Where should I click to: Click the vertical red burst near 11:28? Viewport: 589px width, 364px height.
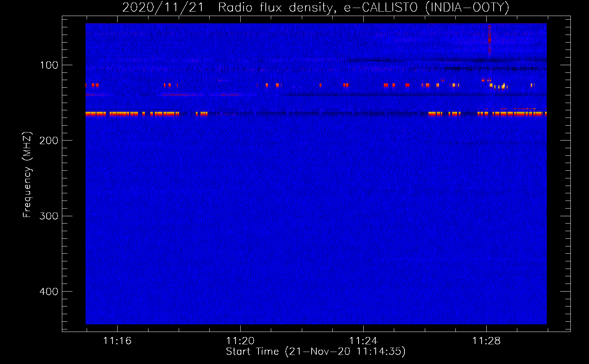(x=490, y=39)
